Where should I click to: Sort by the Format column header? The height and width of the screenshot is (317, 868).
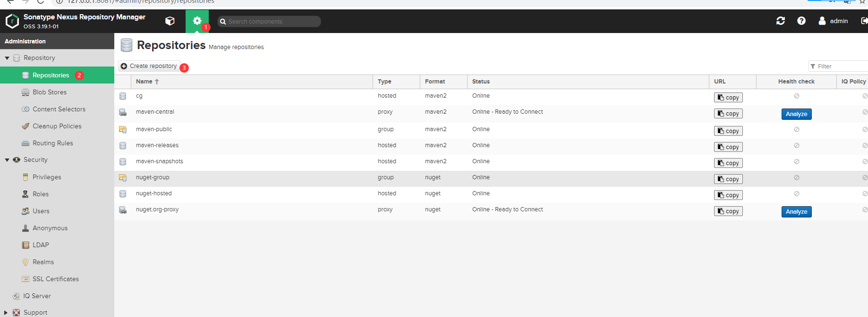pos(443,82)
